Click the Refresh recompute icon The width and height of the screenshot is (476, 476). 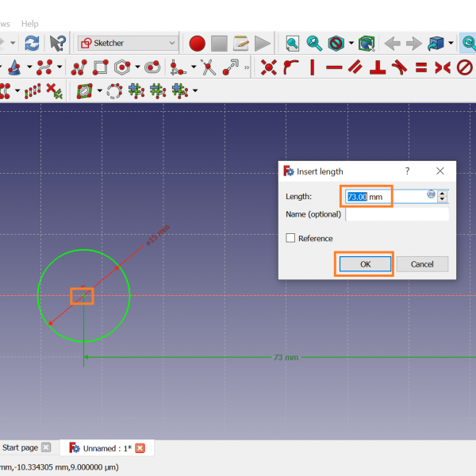(32, 43)
